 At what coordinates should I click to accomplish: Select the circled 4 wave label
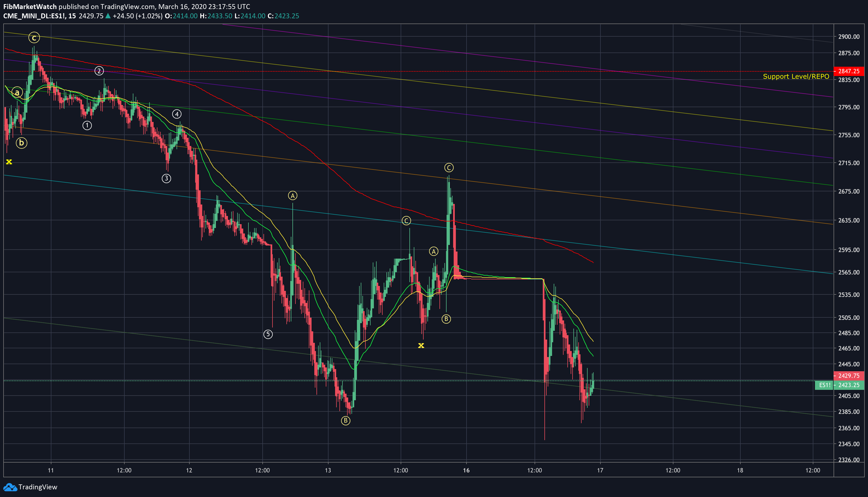[177, 114]
